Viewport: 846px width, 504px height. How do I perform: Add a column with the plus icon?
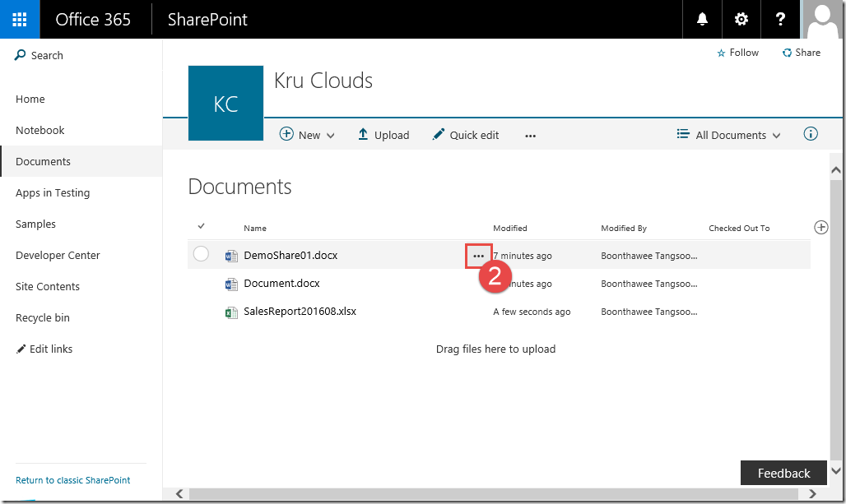(x=821, y=228)
